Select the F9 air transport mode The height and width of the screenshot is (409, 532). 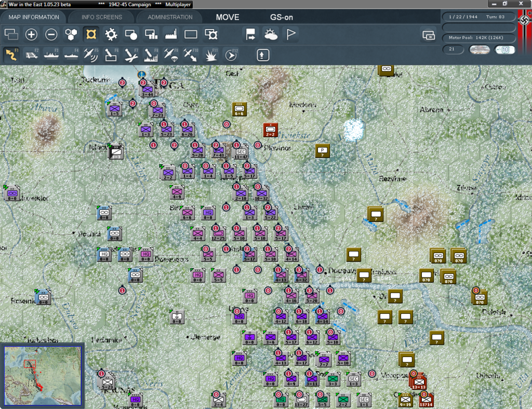click(171, 55)
